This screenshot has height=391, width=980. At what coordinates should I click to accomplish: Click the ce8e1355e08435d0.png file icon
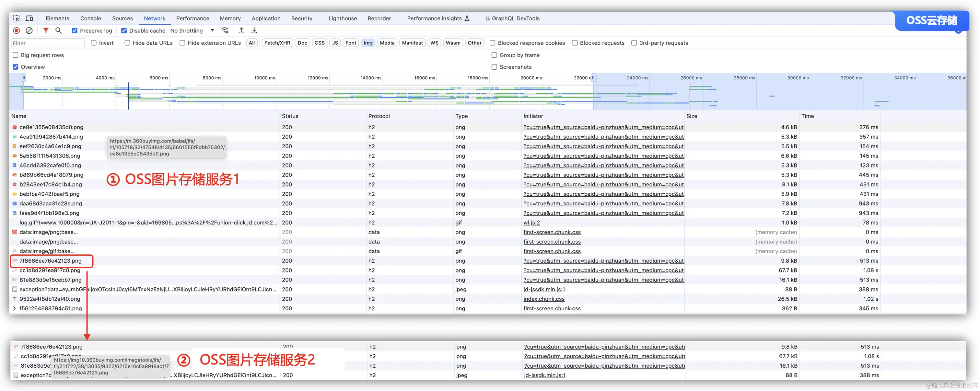(15, 127)
